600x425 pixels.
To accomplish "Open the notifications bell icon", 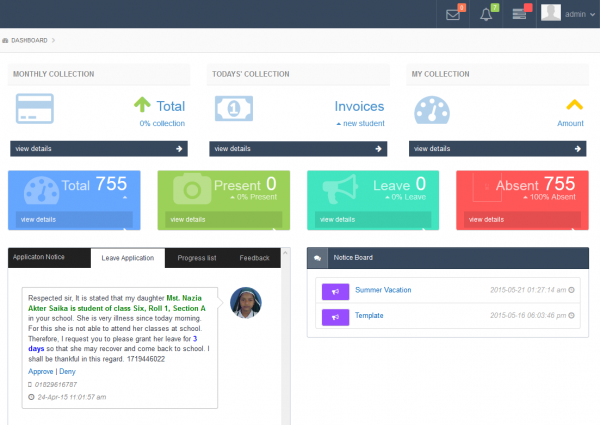I will tap(486, 15).
